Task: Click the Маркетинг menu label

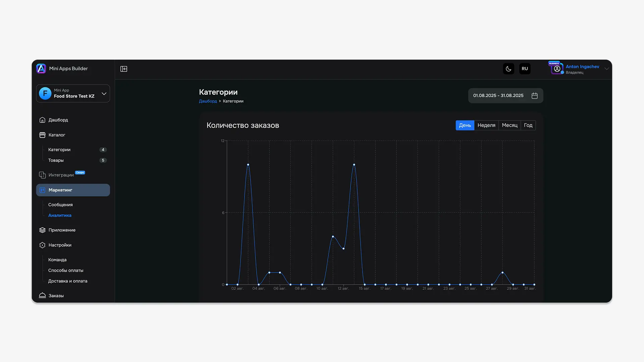Action: 60,190
